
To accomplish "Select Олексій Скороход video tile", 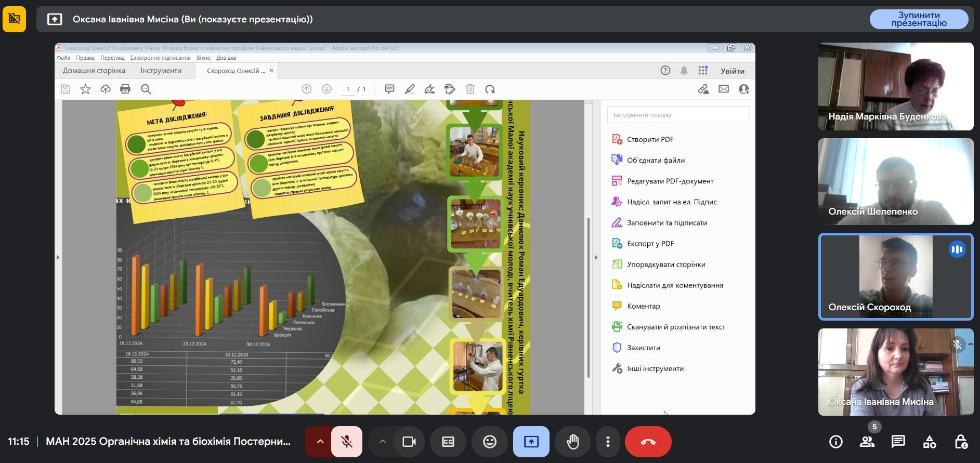I will pyautogui.click(x=895, y=276).
